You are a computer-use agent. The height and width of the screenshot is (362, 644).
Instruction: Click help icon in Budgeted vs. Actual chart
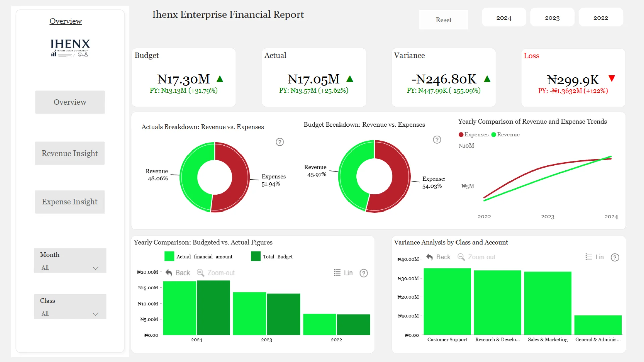(364, 273)
